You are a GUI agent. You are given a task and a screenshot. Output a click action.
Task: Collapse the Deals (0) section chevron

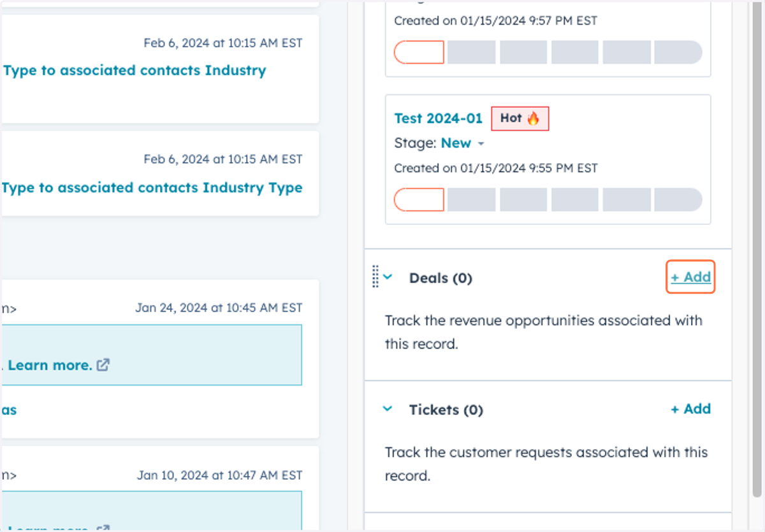[388, 277]
